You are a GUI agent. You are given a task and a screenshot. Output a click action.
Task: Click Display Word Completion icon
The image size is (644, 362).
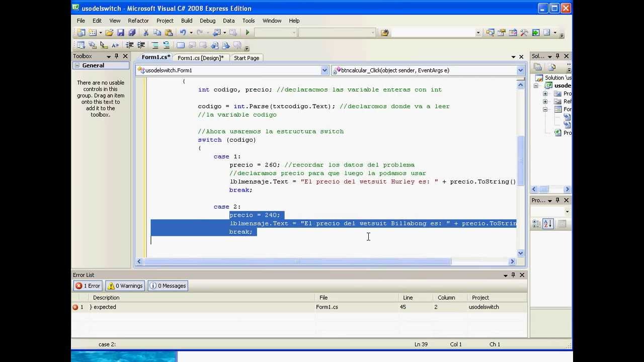coord(115,45)
